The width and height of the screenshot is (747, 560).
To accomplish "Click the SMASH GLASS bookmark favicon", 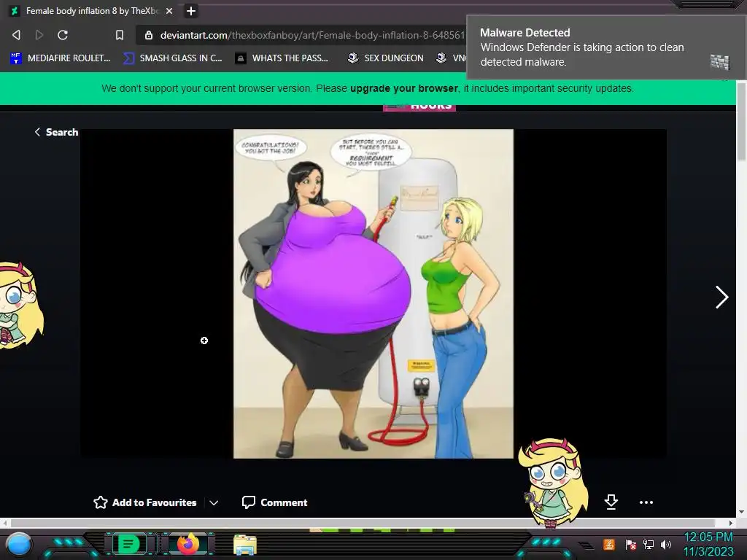I will coord(128,58).
